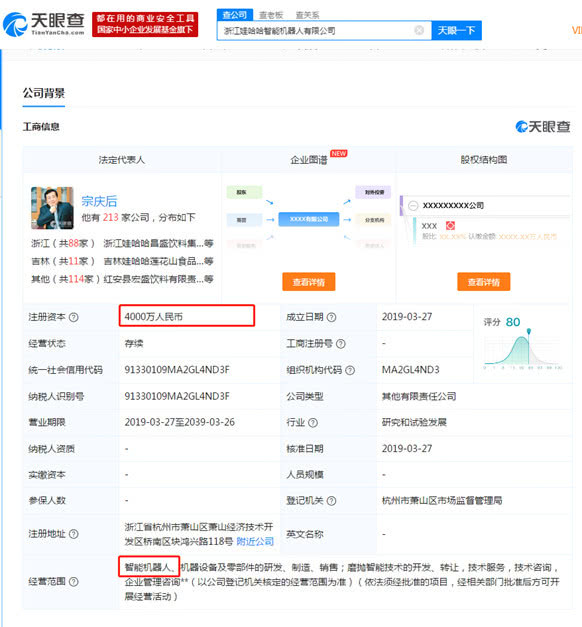Open the 宗庆后 legal representative link
This screenshot has height=627, width=582.
(99, 201)
